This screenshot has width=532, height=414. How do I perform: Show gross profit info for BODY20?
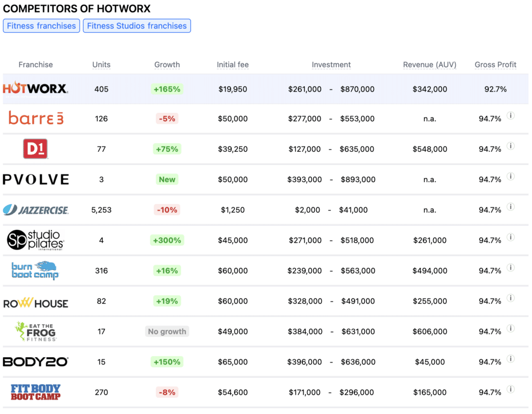pyautogui.click(x=511, y=359)
